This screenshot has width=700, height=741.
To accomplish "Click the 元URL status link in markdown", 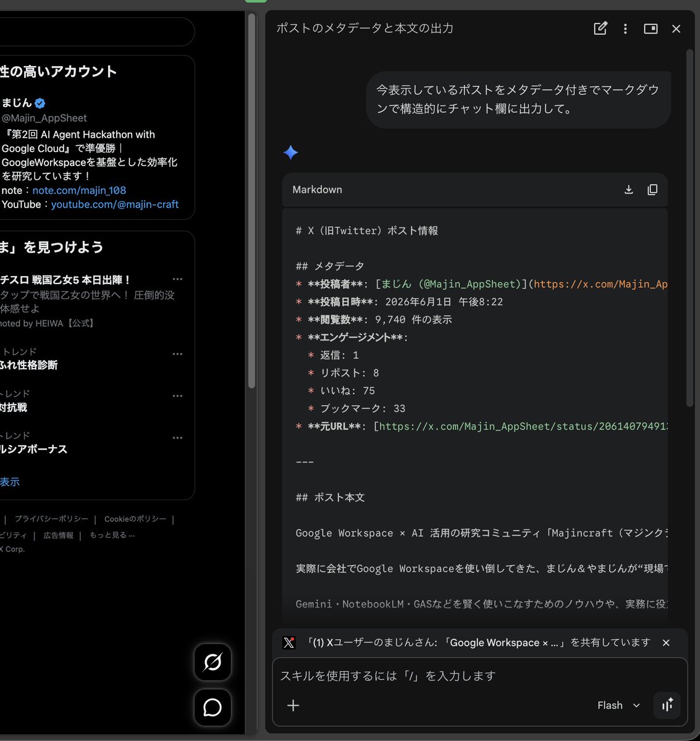I will (523, 426).
